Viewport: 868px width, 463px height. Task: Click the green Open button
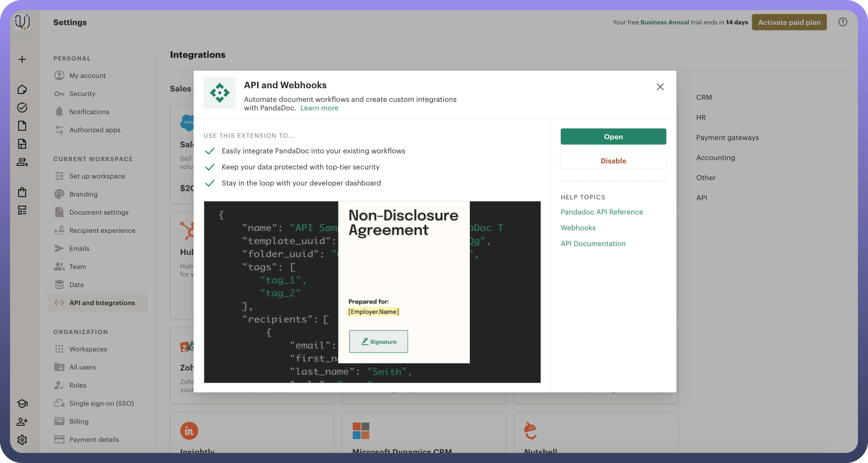(x=613, y=137)
